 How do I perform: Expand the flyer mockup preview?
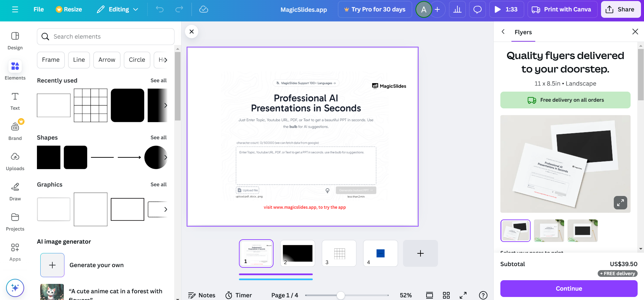click(x=621, y=203)
